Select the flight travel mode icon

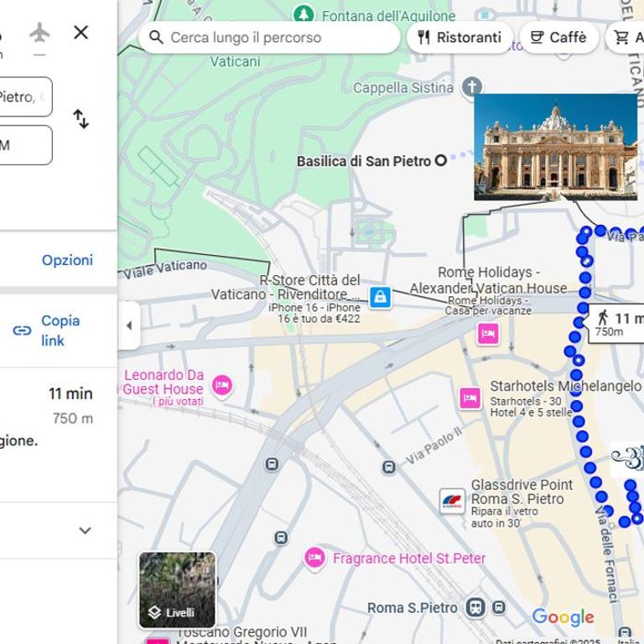click(x=39, y=33)
